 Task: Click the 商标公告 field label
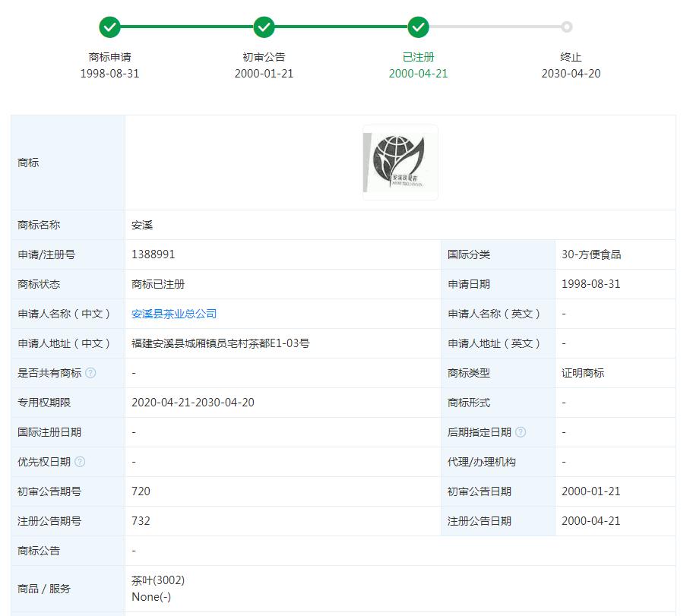(39, 551)
